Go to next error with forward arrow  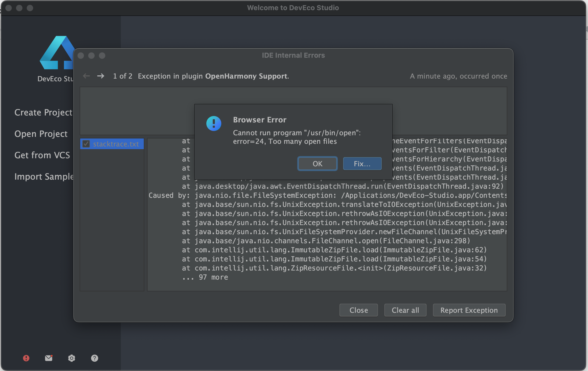click(x=101, y=76)
